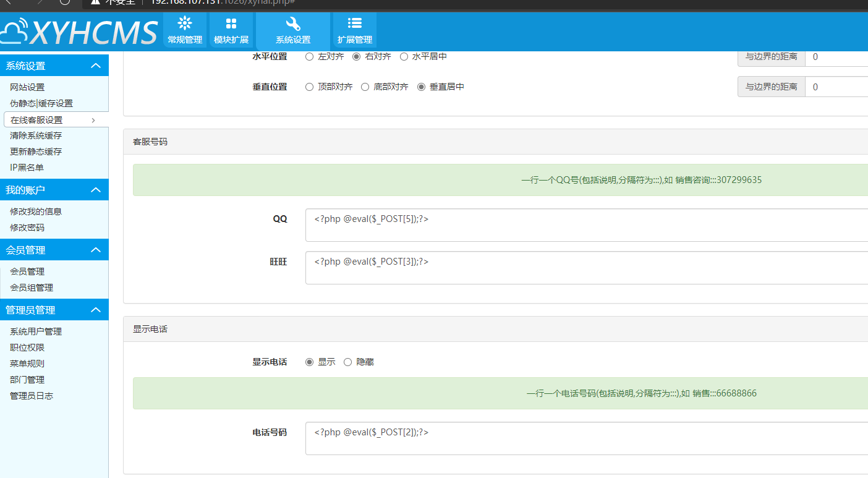868x478 pixels.
Task: Click arrow beside 在线客服设置
Action: click(93, 120)
